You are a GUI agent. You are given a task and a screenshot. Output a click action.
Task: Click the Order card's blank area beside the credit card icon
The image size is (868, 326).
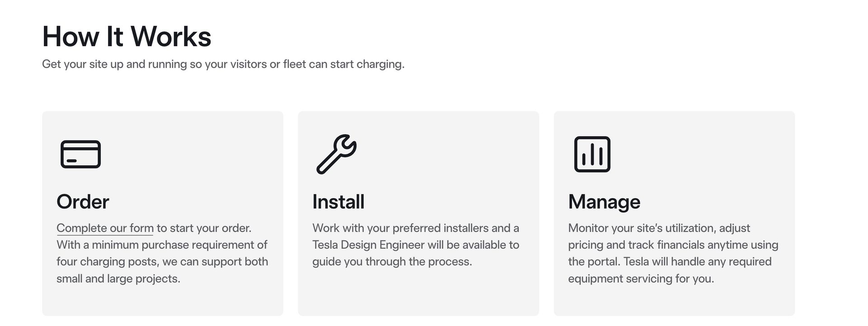click(x=190, y=154)
